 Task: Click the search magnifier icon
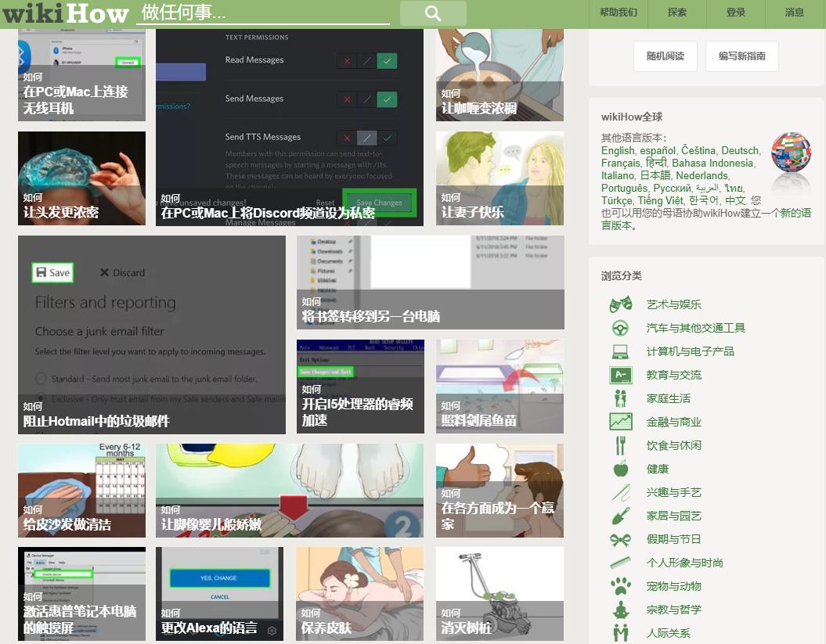tap(432, 13)
